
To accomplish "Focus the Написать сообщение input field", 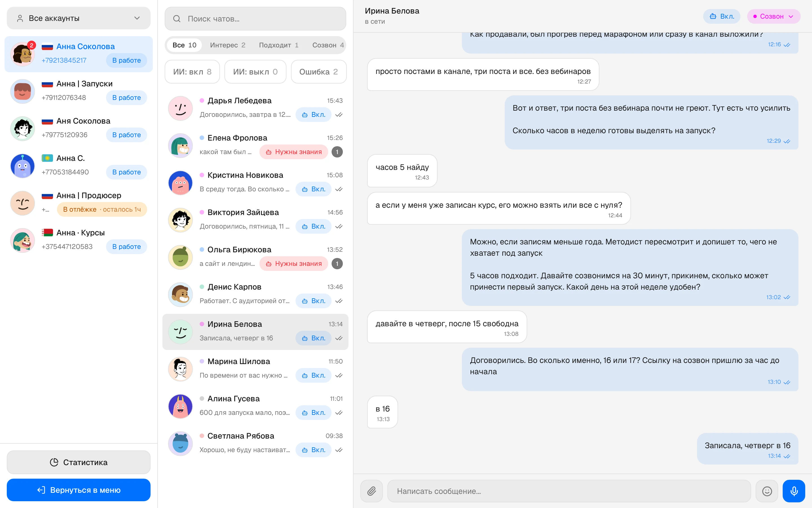I will 569,491.
